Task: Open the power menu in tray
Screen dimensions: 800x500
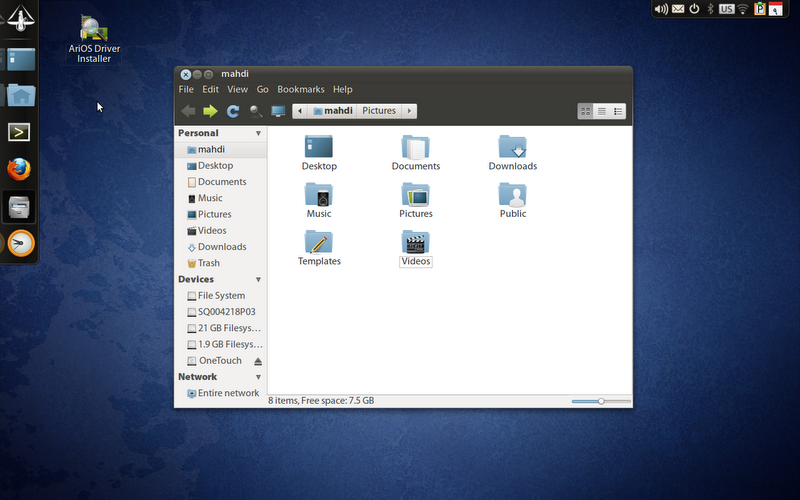Action: [694, 9]
